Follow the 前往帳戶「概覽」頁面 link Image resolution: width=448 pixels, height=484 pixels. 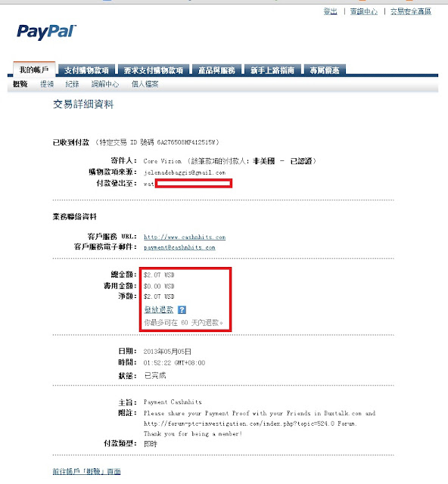pos(86,471)
